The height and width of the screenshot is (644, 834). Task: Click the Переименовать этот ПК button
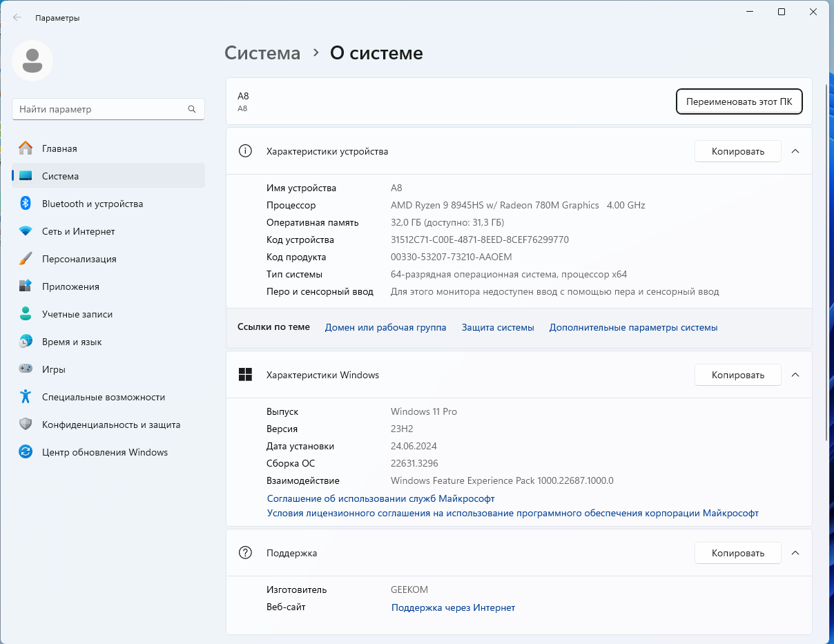[739, 101]
